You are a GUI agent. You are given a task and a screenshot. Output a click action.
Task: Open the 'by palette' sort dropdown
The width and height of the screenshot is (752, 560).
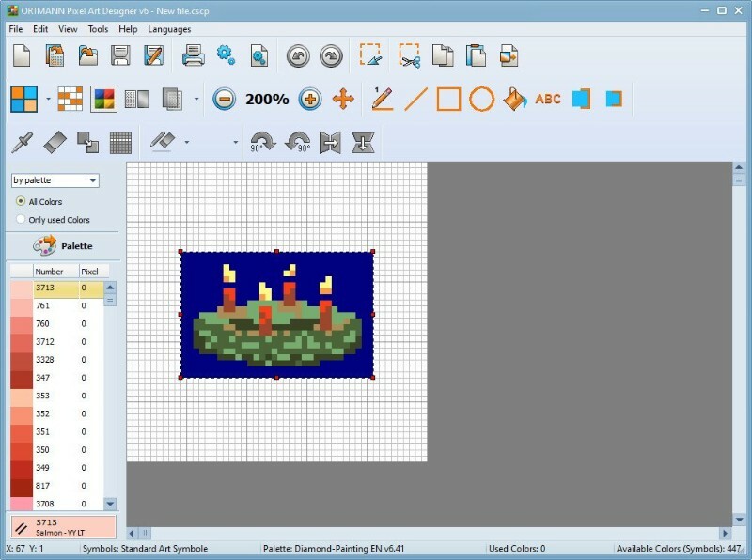pos(55,180)
